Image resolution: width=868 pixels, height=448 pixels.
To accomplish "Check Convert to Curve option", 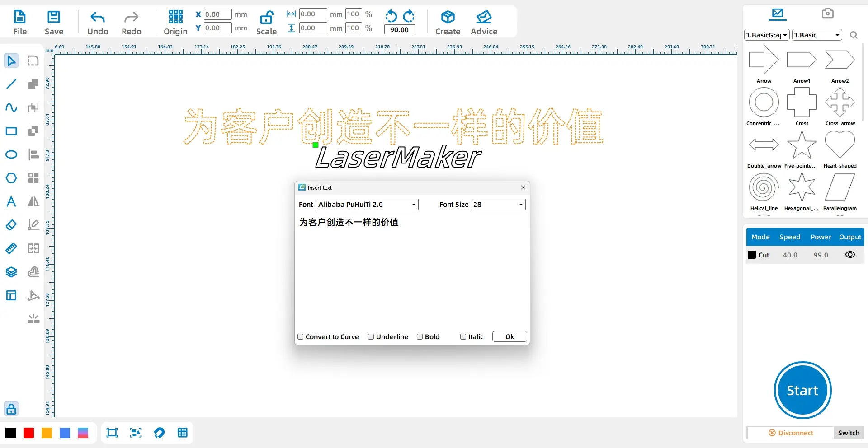I will pyautogui.click(x=301, y=337).
